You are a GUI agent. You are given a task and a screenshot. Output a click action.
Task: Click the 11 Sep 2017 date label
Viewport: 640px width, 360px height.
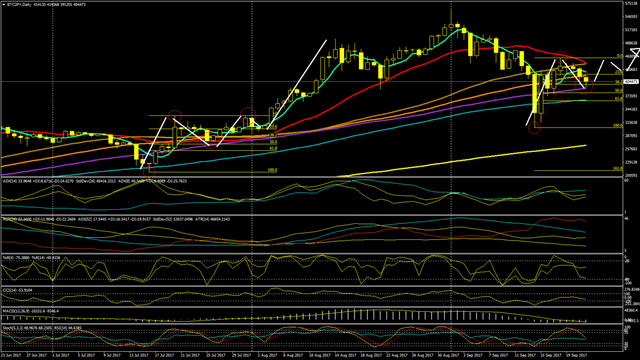(x=525, y=356)
